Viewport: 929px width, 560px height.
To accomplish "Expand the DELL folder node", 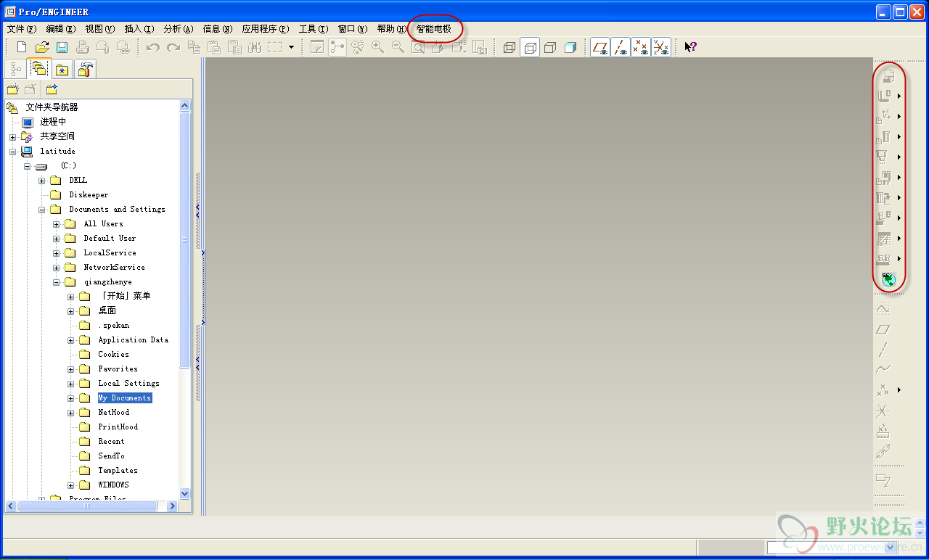I will point(42,181).
